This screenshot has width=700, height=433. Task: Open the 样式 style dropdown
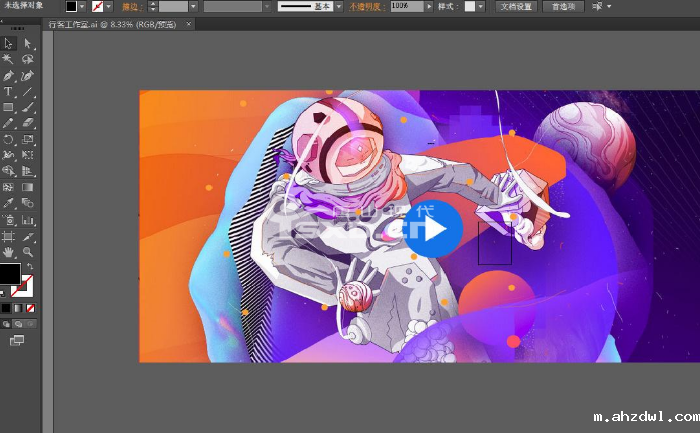(x=481, y=6)
